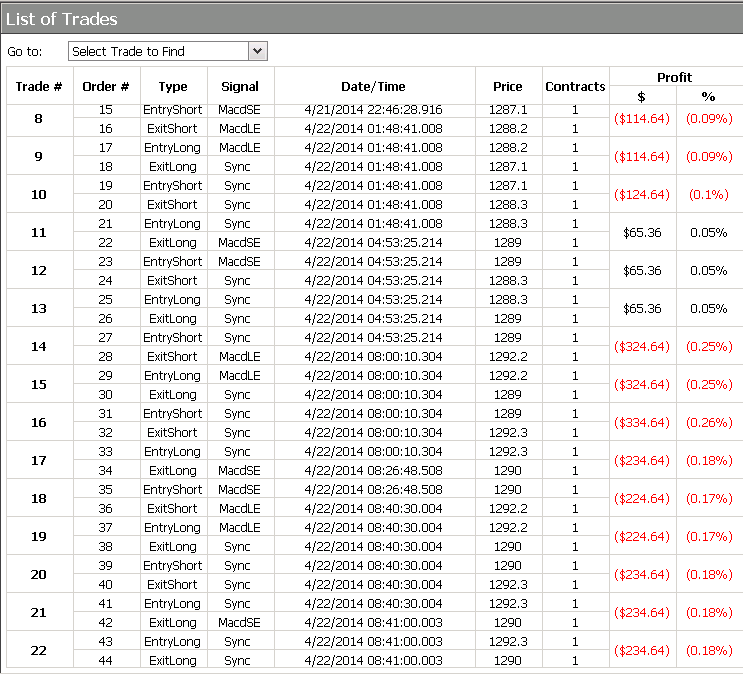
Task: Click the Trade # column header
Action: pos(39,86)
